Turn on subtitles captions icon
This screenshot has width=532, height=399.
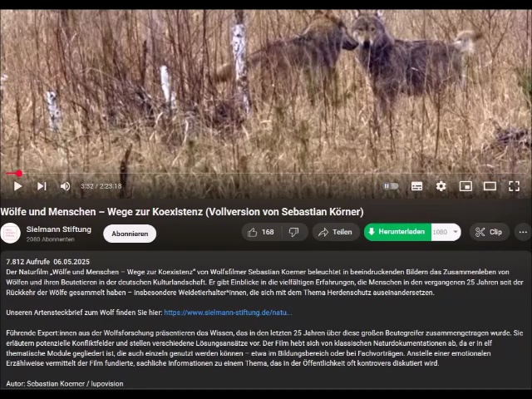(416, 186)
